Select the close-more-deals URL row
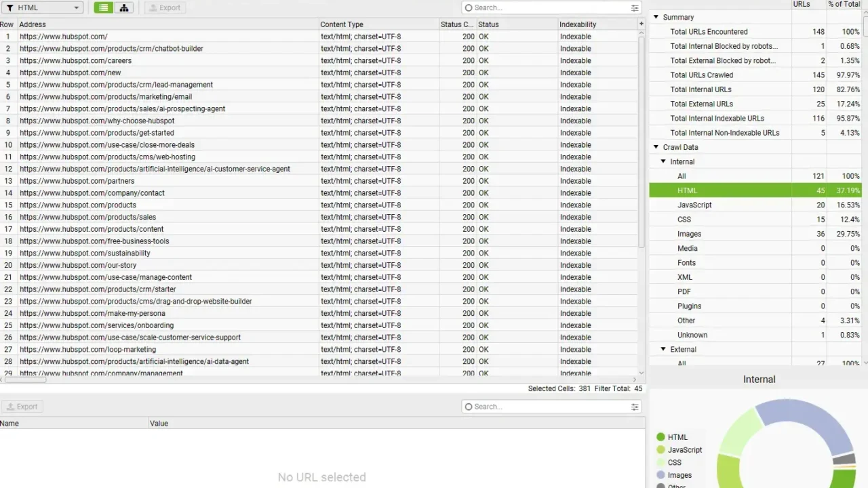Viewport: 868px width, 488px height. pyautogui.click(x=319, y=145)
